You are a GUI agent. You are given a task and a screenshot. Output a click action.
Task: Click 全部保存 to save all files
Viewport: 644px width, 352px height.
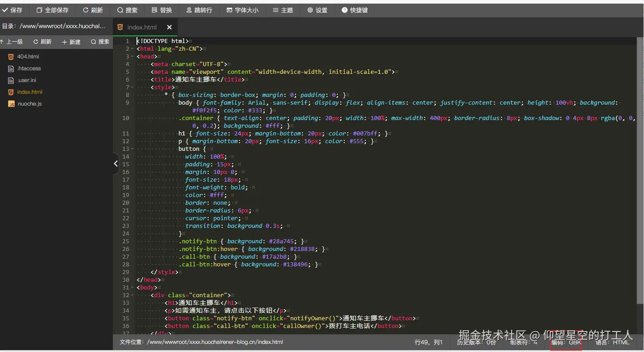click(53, 10)
